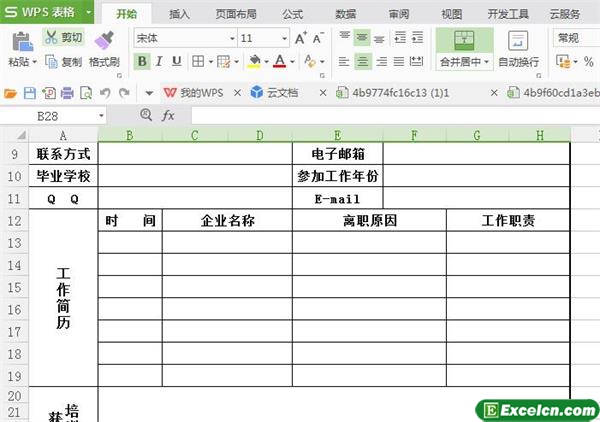Toggle Bold formatting
Screen dimensions: 600x422
[x=142, y=61]
